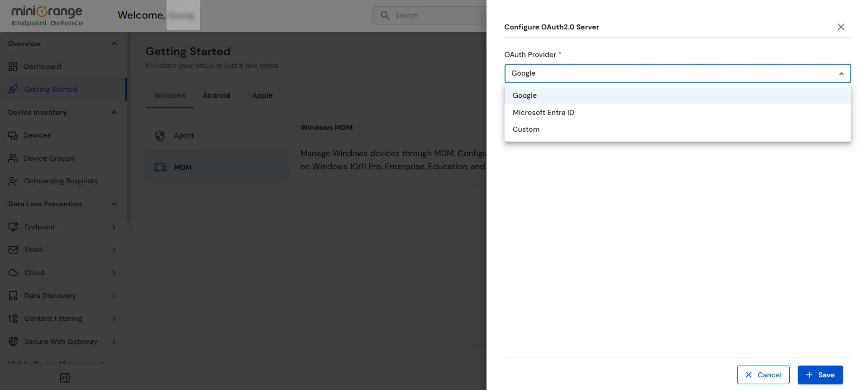Click the Secure Web Gateway globe icon

[13, 342]
